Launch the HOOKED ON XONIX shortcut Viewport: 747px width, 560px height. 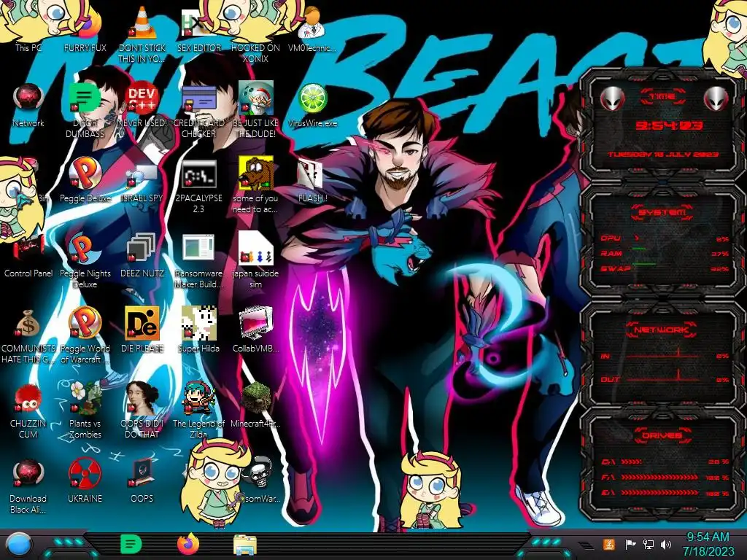click(x=255, y=34)
